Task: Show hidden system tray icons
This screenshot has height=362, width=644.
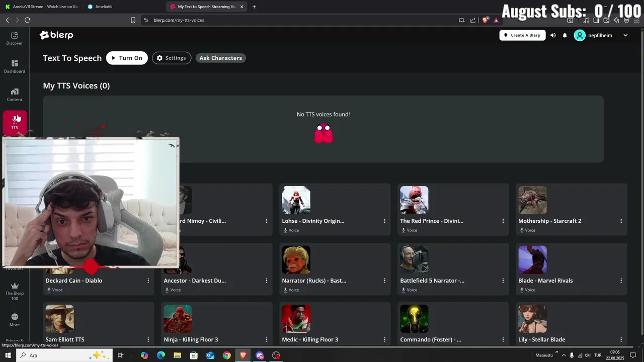Action: tap(563, 355)
